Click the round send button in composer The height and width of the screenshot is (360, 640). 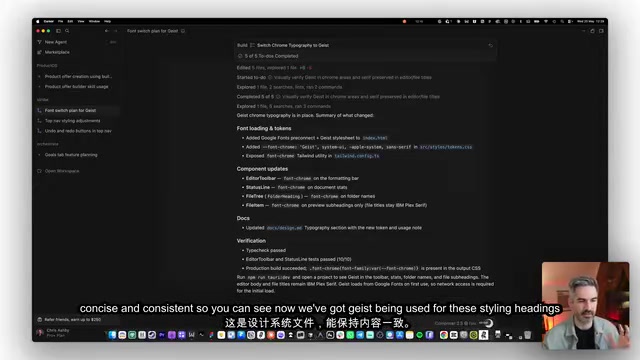click(x=489, y=323)
